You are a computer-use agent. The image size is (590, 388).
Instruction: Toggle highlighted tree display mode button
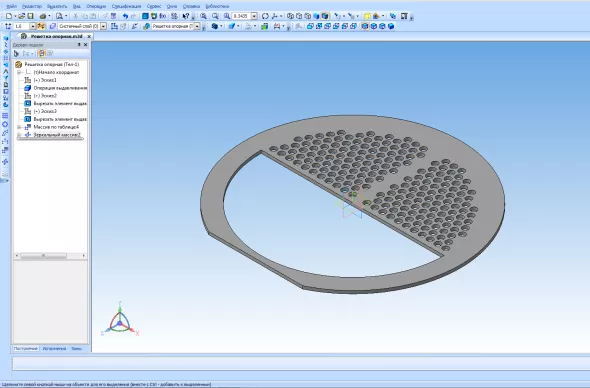pos(41,53)
